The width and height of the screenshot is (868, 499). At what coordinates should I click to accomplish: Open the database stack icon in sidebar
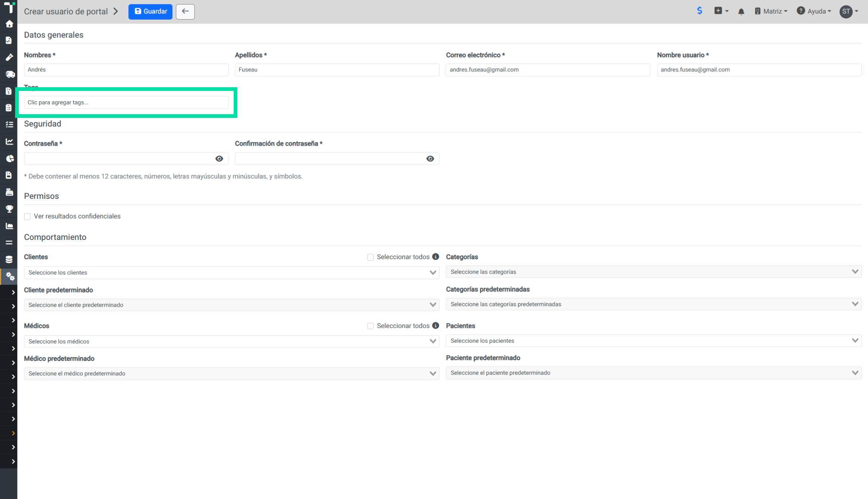tap(9, 259)
